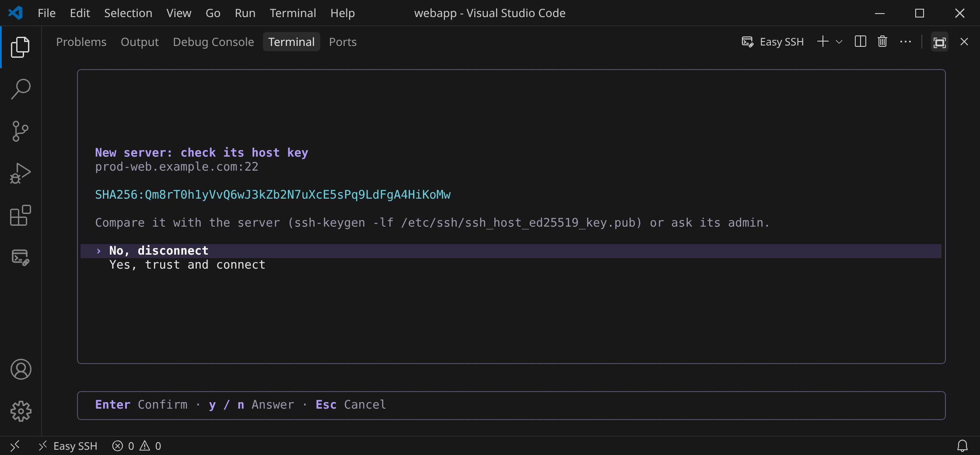Choose 'No, disconnect' option
Screen dimensions: 980x455
coord(511,251)
